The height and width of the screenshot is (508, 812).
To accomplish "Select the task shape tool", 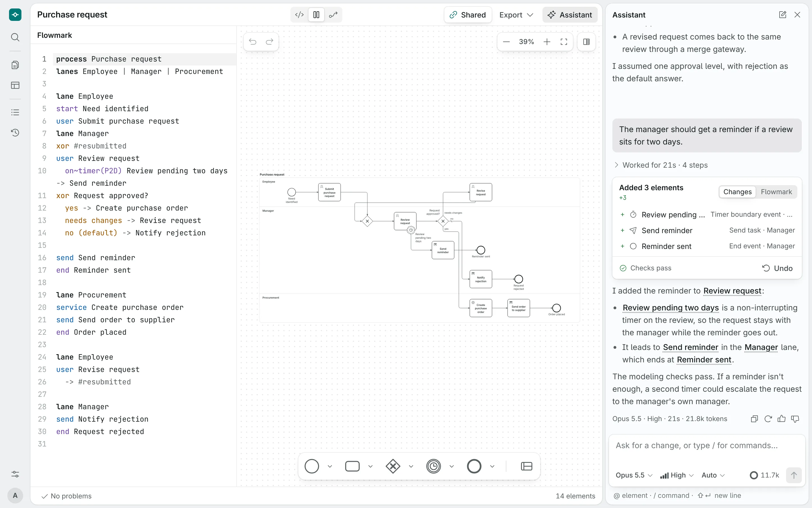I will click(x=352, y=466).
